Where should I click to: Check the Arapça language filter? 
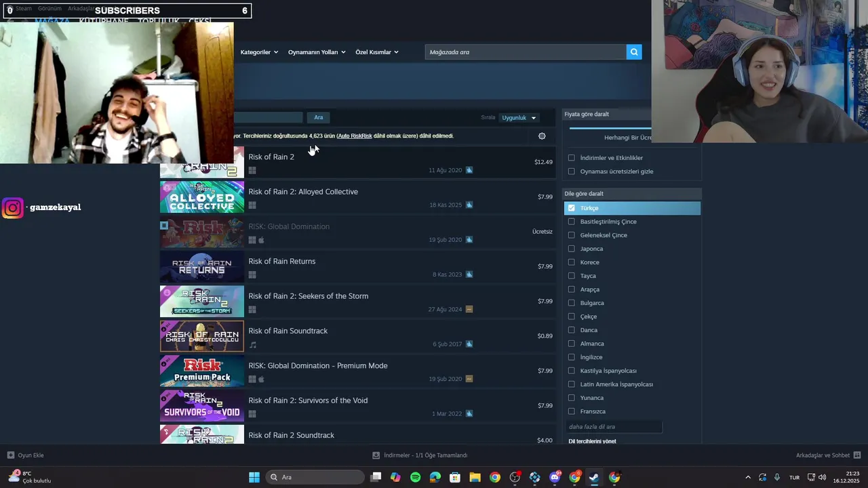572,289
